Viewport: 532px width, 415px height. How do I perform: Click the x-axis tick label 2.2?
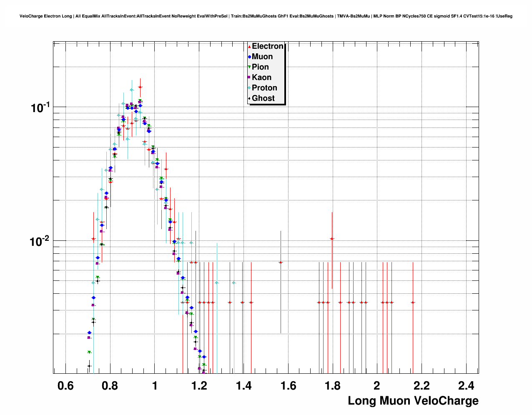tap(422, 385)
